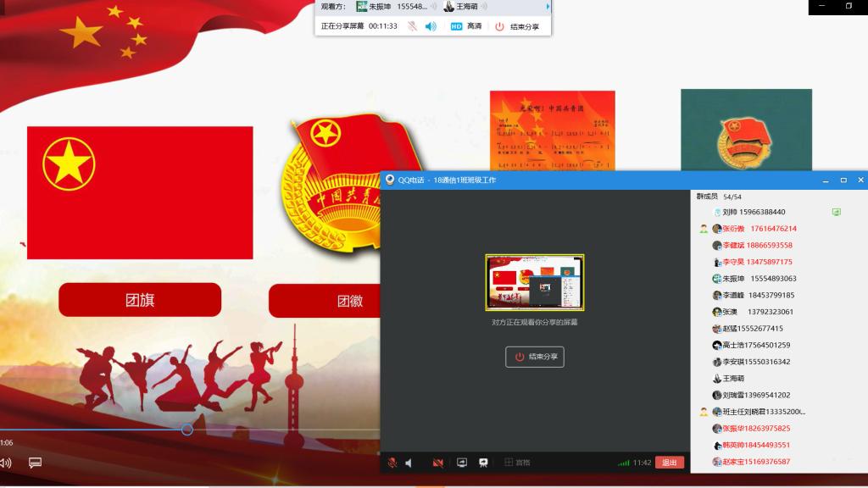Image resolution: width=868 pixels, height=488 pixels.
Task: Click green screen-sharing icon beside 15966388440
Action: (x=837, y=212)
